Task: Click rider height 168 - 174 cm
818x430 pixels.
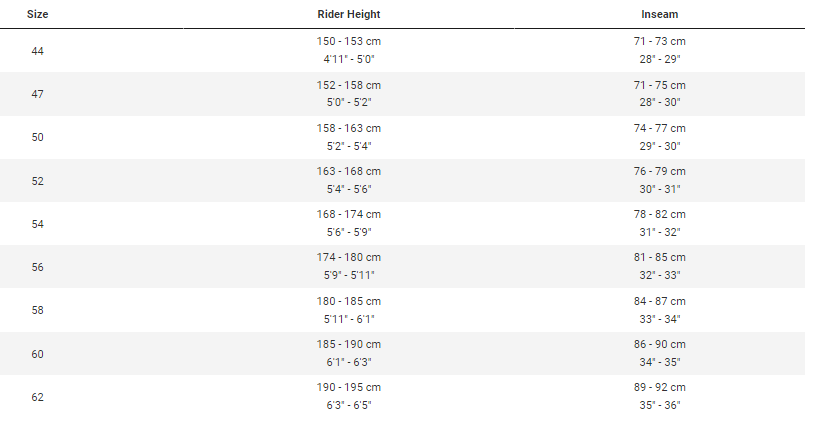Action: pyautogui.click(x=348, y=214)
